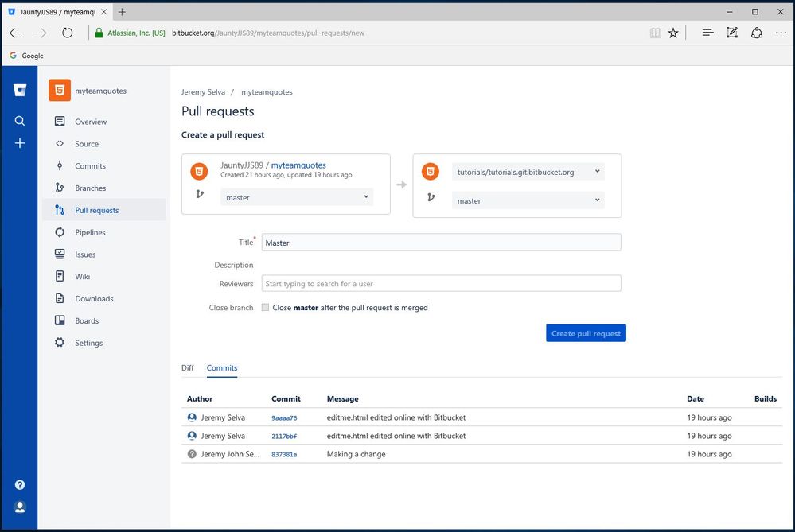
Task: Open commit 2117bbf link
Action: click(284, 437)
